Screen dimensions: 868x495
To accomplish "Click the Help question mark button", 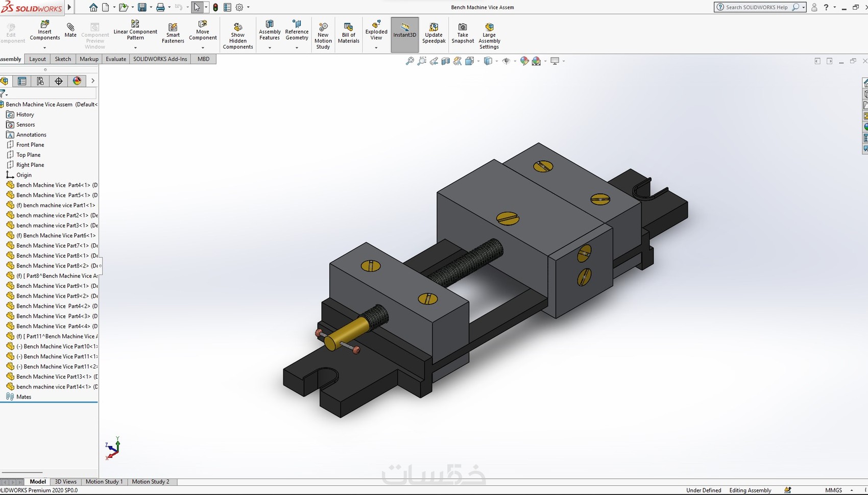I will (826, 7).
